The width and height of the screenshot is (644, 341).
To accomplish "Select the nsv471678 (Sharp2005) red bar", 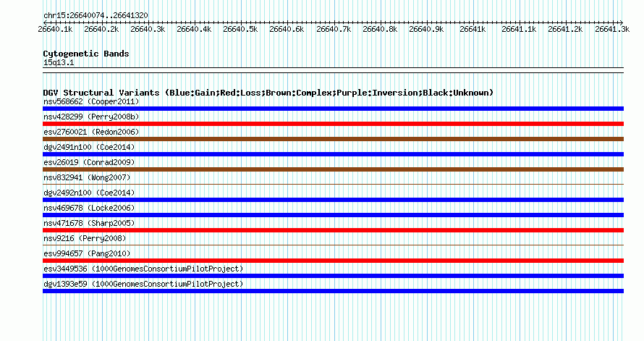I will 333,230.
